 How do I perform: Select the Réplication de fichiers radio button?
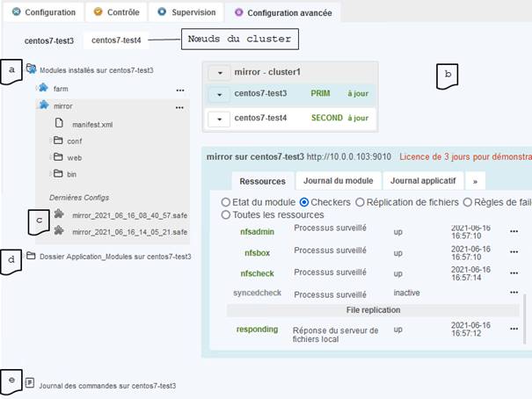point(359,202)
